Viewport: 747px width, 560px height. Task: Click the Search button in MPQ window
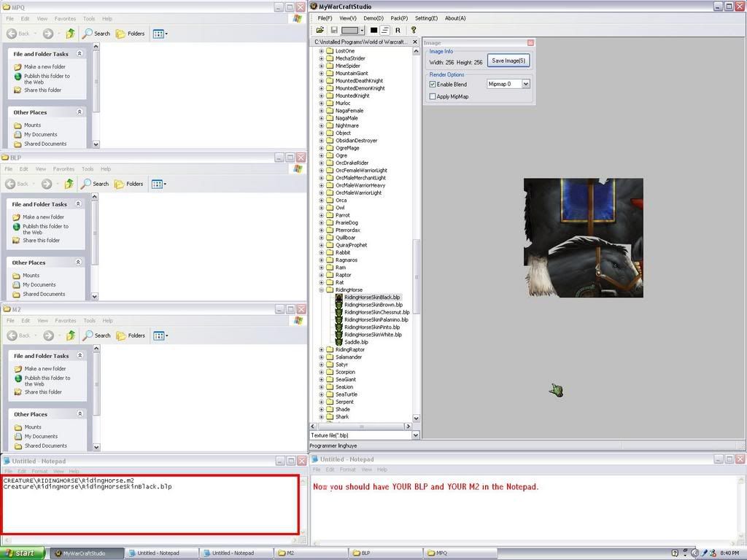[x=96, y=34]
